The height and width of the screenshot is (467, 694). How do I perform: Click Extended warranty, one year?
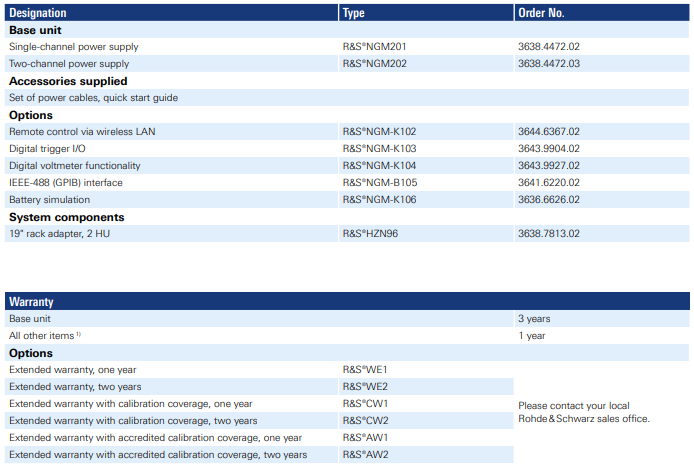pyautogui.click(x=73, y=370)
